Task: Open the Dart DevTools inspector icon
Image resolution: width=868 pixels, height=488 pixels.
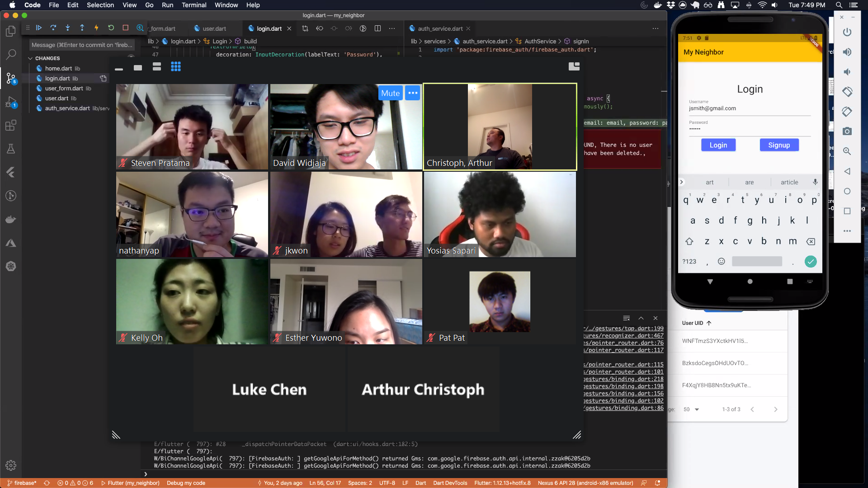Action: click(x=140, y=28)
